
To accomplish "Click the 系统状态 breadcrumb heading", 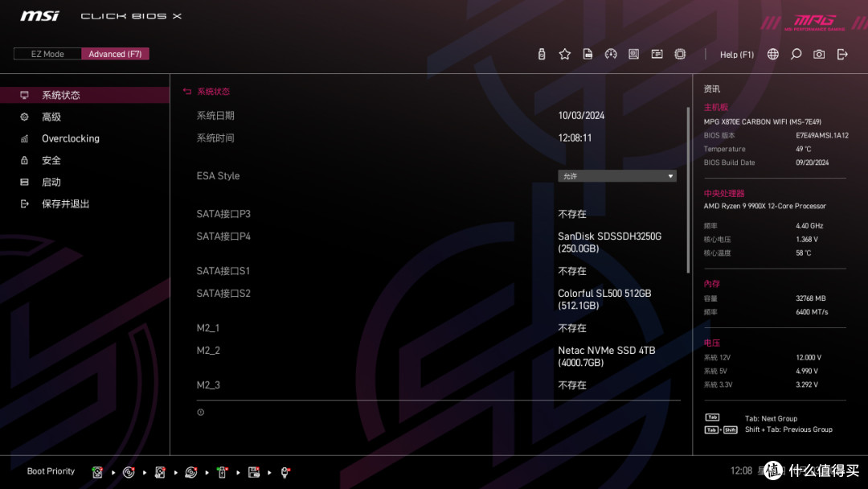I will tap(213, 92).
